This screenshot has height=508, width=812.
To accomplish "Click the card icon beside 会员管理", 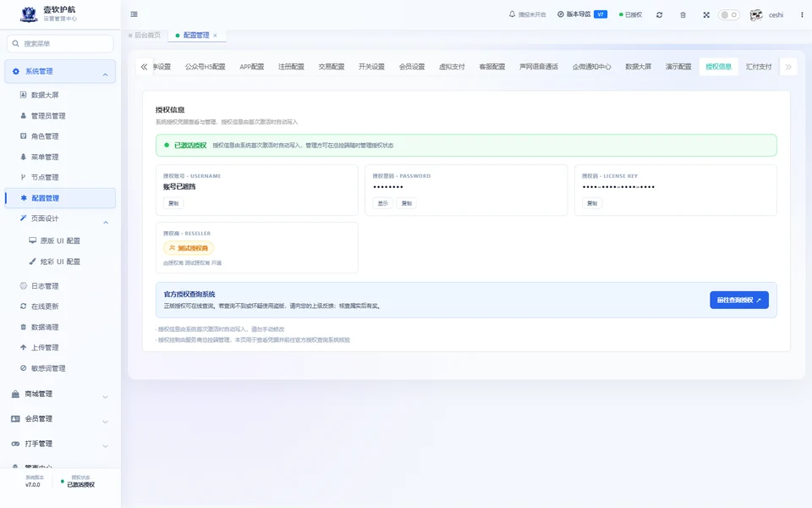I will 15,419.
